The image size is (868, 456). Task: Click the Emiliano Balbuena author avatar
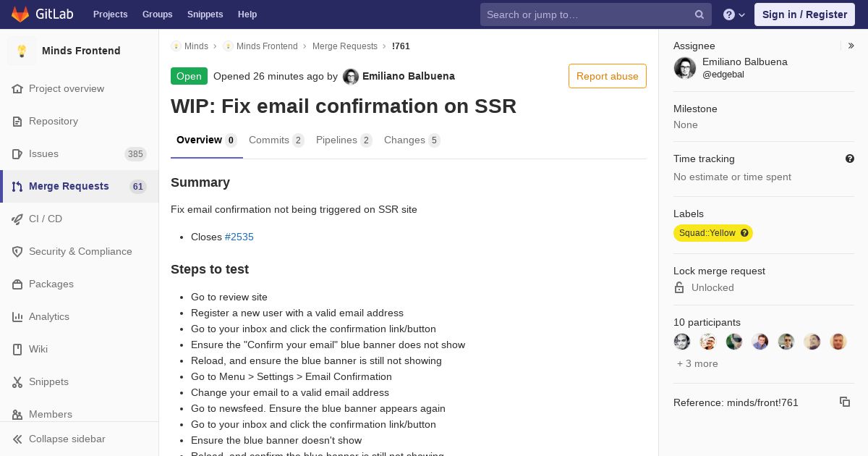click(351, 77)
